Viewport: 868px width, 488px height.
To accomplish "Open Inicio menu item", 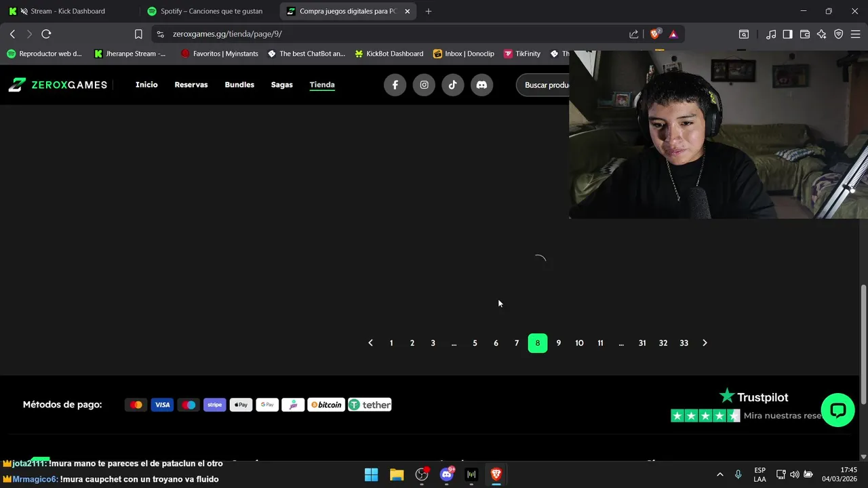I will (146, 85).
